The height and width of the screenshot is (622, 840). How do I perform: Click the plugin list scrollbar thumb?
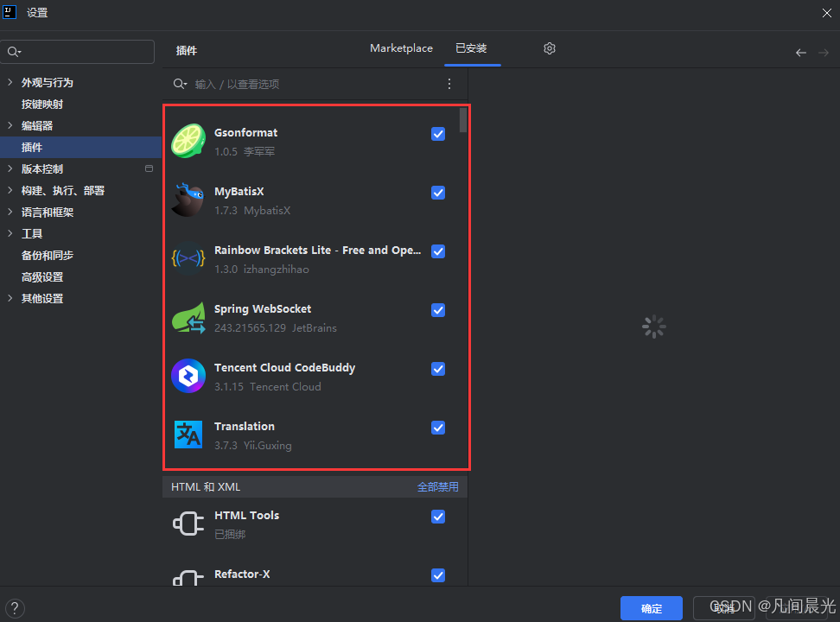point(463,120)
